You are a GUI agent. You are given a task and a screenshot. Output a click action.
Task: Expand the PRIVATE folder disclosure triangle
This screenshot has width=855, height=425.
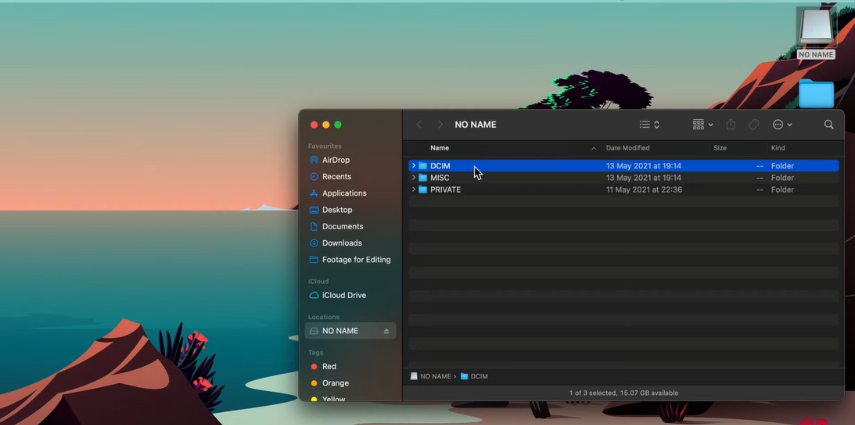click(413, 190)
